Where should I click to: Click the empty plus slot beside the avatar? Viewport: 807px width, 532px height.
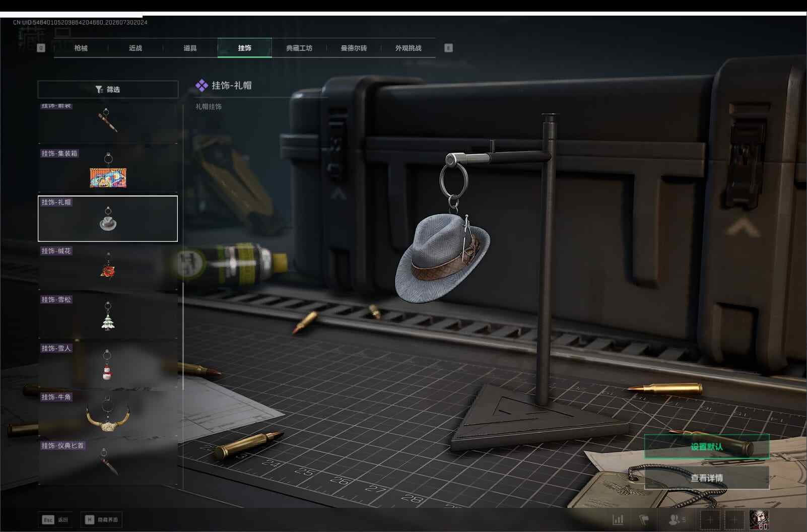[734, 519]
